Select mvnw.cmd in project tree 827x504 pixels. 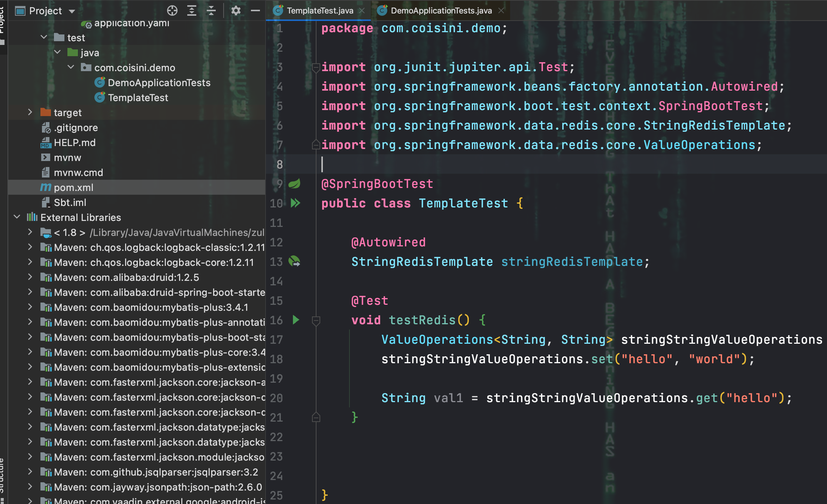pyautogui.click(x=78, y=172)
